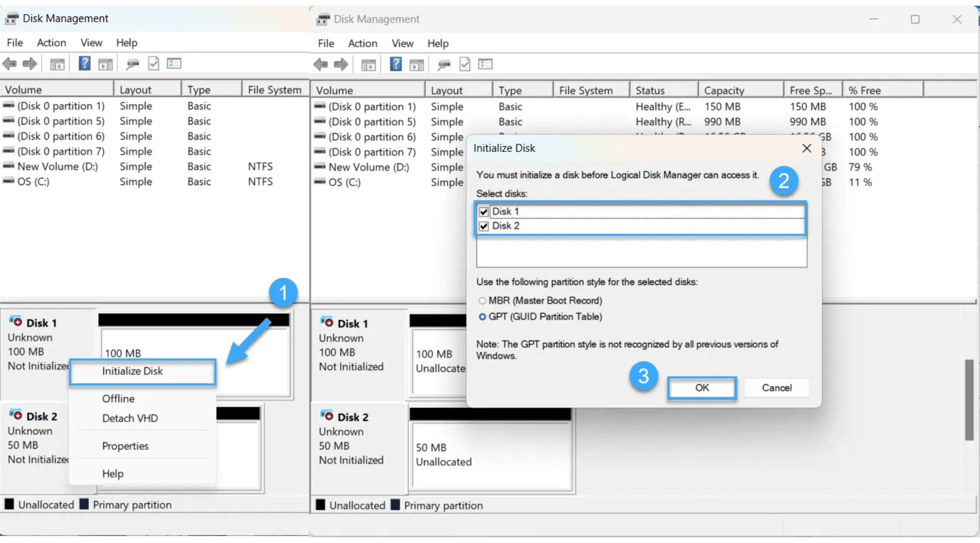Uncheck Disk 2 in Initialize Disk dialog
The width and height of the screenshot is (980, 543).
click(484, 226)
